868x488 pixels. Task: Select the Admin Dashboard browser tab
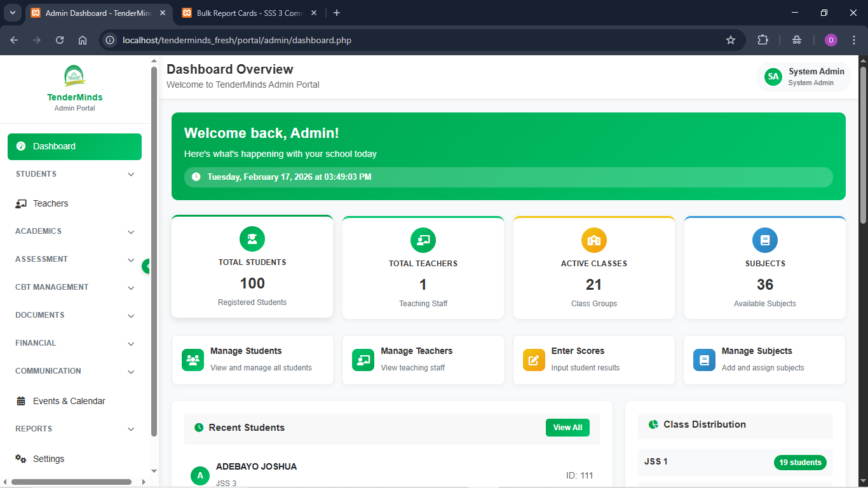[95, 13]
